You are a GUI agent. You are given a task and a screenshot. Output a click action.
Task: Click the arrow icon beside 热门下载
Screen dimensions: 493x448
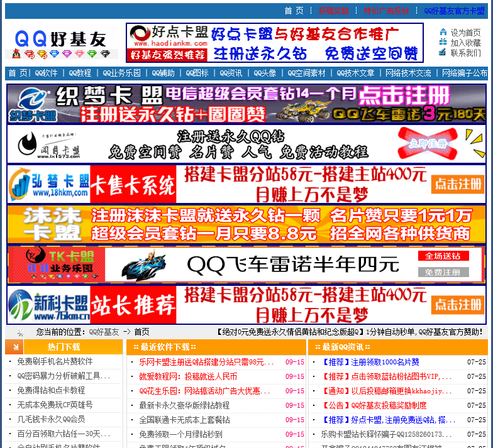click(x=14, y=347)
